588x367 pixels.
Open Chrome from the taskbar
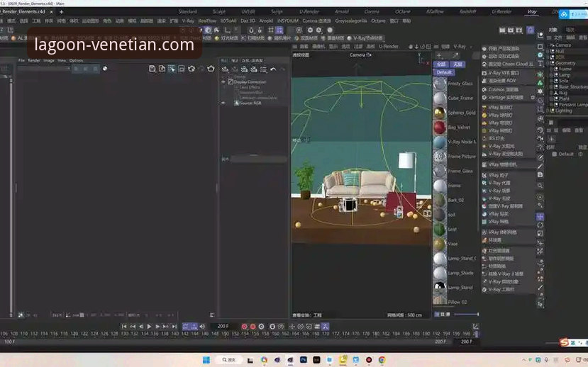[382, 360]
